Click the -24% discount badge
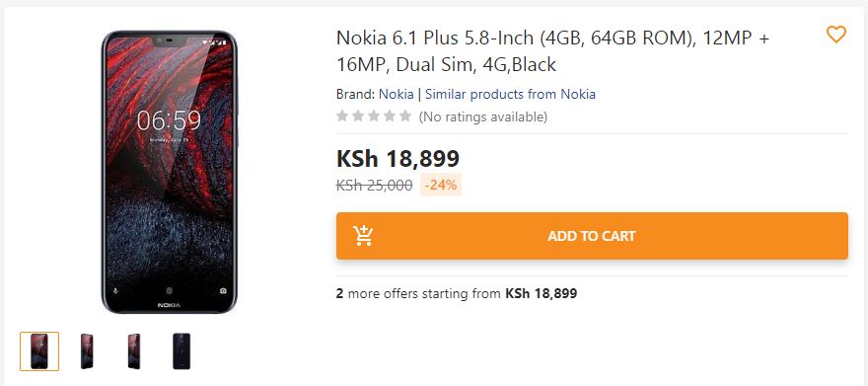Screen dimensions: 868x386 tap(441, 185)
